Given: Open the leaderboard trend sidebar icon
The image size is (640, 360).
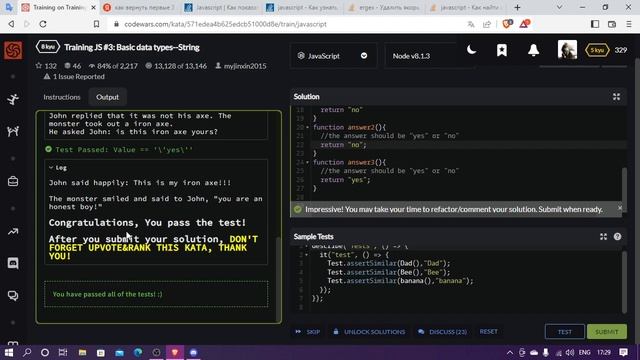Looking at the screenshot, I should pyautogui.click(x=13, y=231).
